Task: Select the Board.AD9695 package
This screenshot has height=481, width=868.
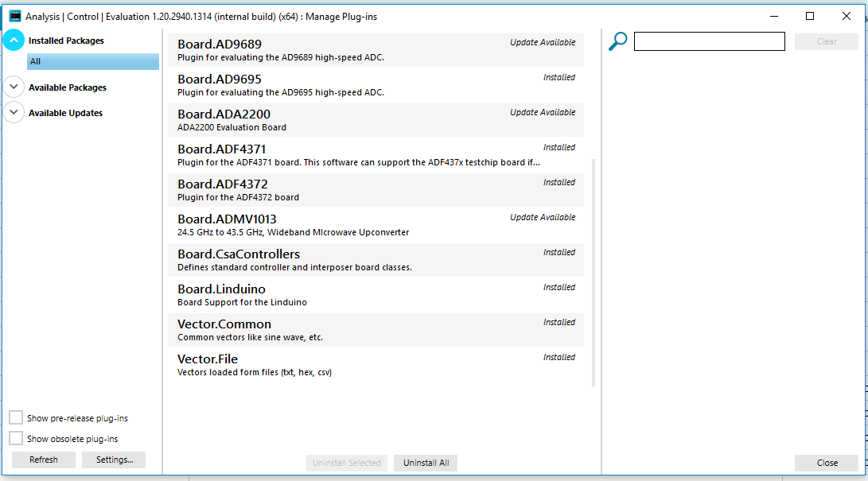Action: [x=376, y=85]
